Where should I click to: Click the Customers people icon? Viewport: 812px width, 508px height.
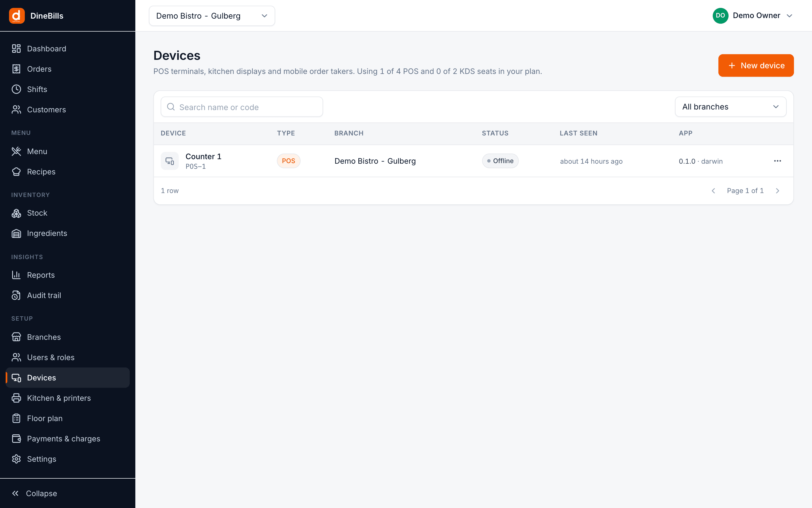[16, 110]
